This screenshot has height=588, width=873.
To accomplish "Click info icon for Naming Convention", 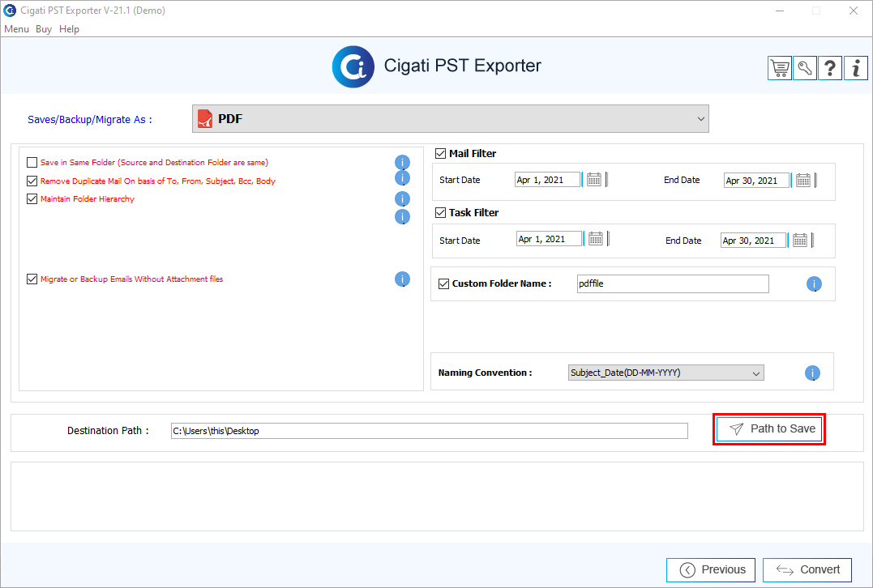I will [812, 373].
